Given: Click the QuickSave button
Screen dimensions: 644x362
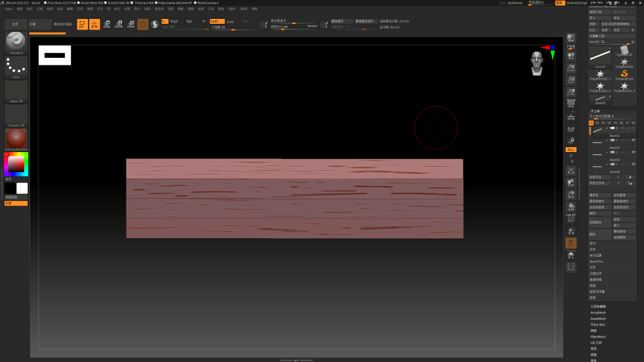Looking at the screenshot, I should (514, 3).
